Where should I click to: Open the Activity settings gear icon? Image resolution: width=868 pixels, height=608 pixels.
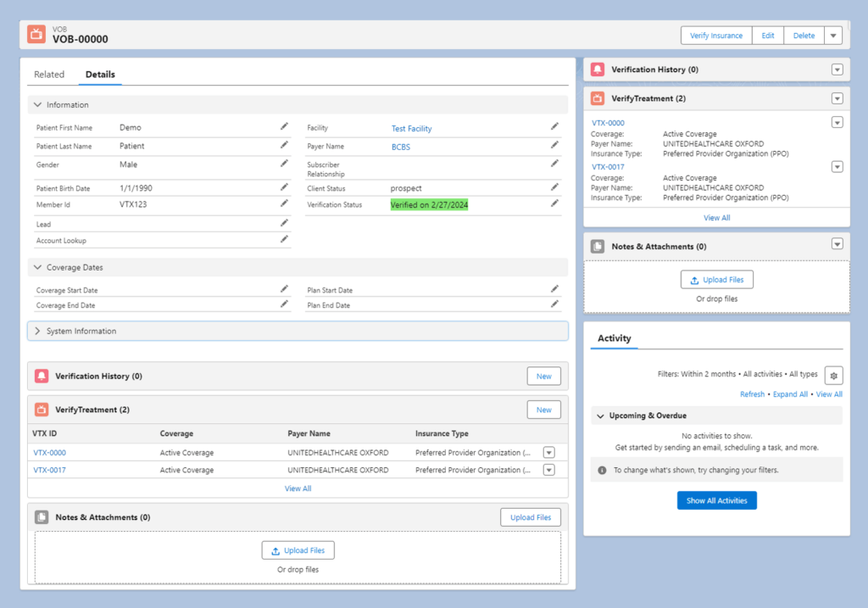click(833, 375)
